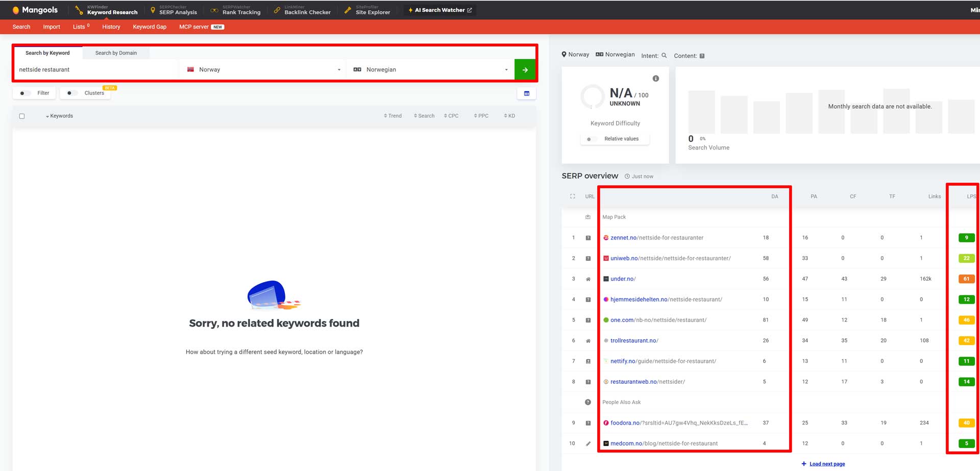Tick the select-all keywords checkbox
The width and height of the screenshot is (980, 471).
click(x=22, y=116)
